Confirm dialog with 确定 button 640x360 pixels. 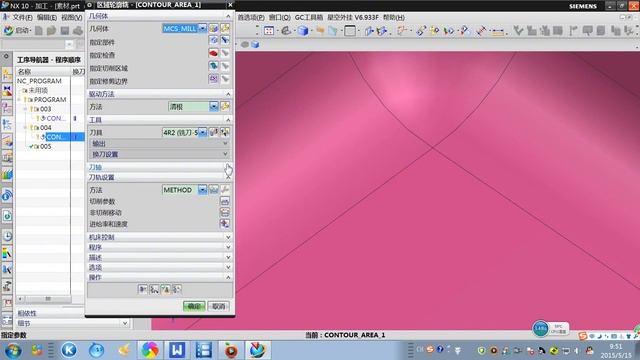pyautogui.click(x=194, y=306)
